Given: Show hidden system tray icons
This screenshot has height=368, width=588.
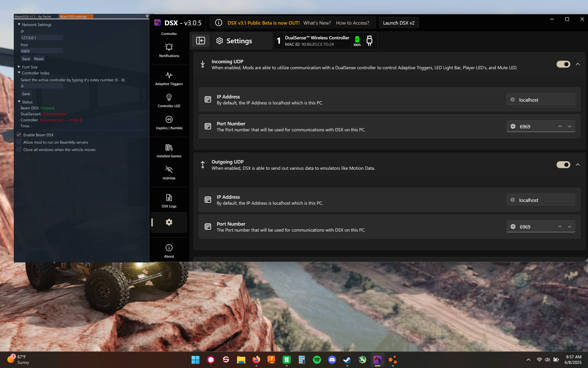Looking at the screenshot, I should click(x=529, y=360).
